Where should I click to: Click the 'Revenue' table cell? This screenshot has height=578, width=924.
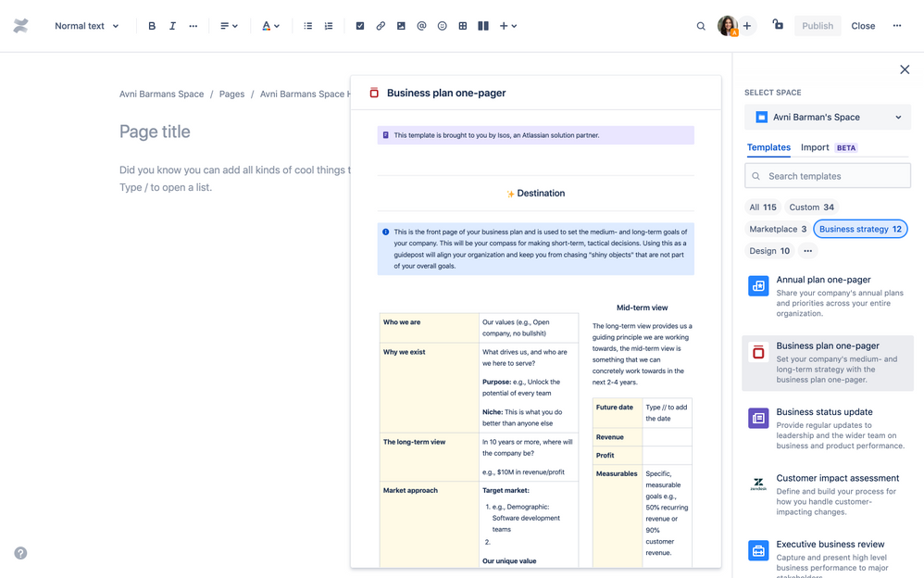(x=617, y=437)
